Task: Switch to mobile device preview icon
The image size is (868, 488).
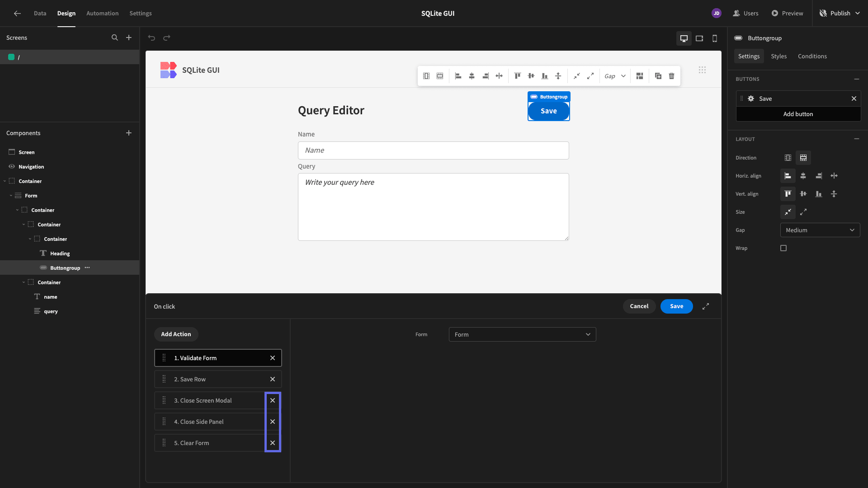Action: pos(715,38)
